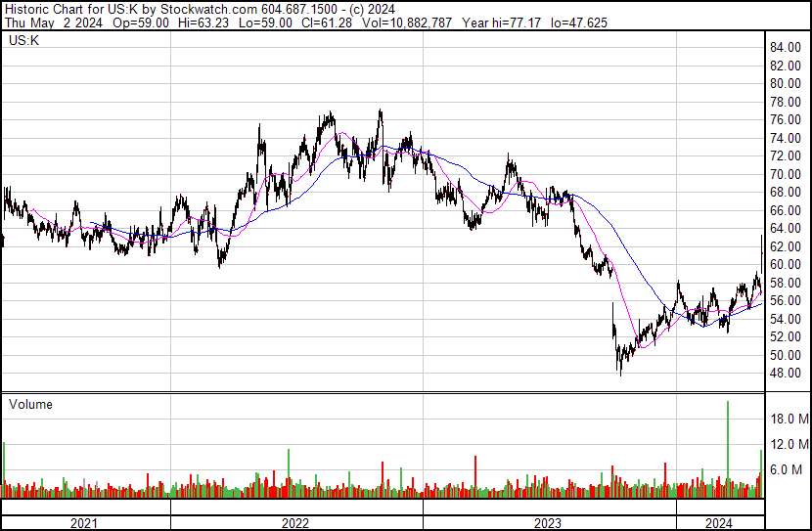
Task: Click the Year hi=77.17 header value
Action: point(501,22)
